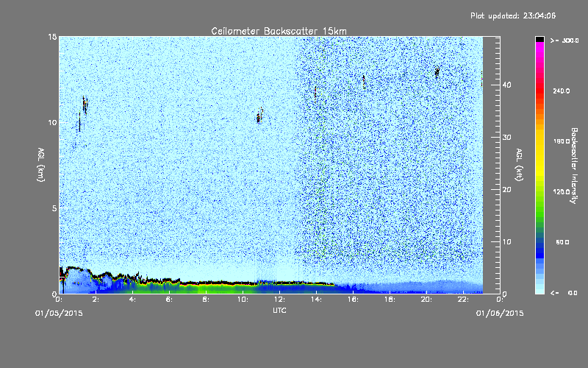Click the '10' kft tick label on right axis
The width and height of the screenshot is (588, 368).
[506, 242]
